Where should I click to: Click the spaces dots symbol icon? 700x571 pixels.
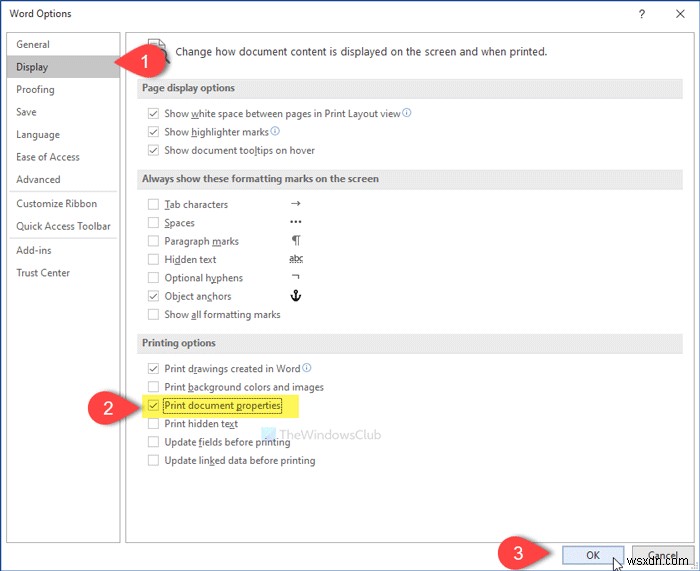pyautogui.click(x=296, y=221)
